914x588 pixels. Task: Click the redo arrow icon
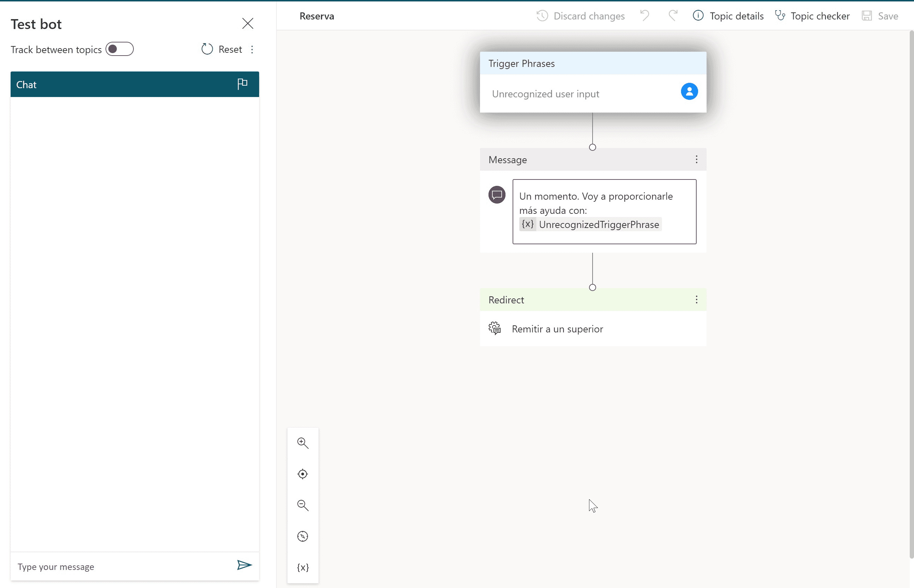click(x=673, y=16)
